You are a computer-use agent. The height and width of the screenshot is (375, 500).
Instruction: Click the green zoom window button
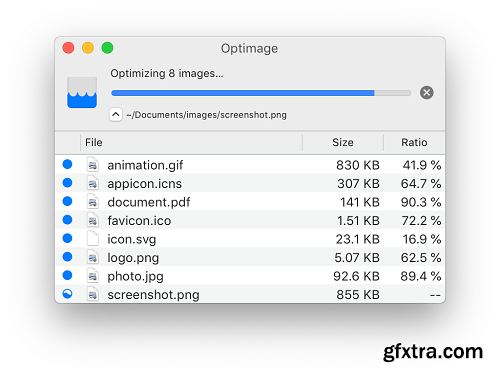107,48
